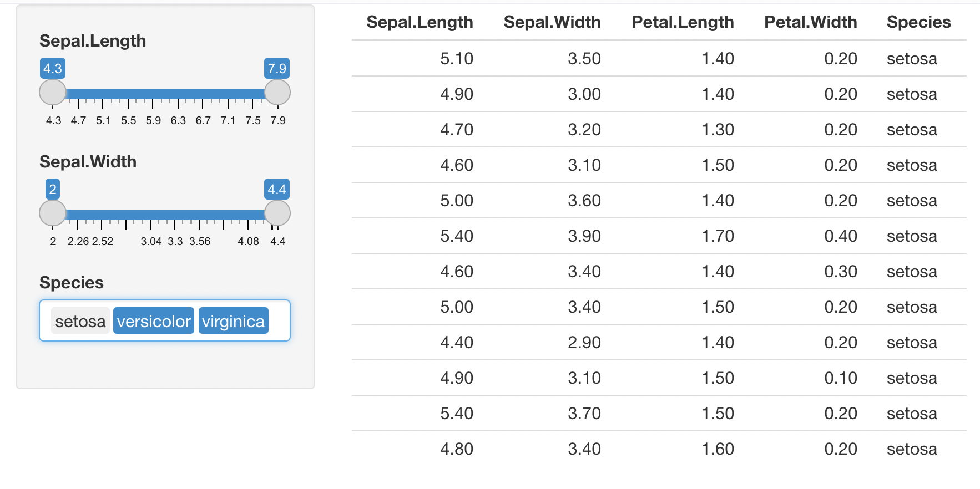Select the Sepal.Length column header
Screen dimensions: 980x489
pyautogui.click(x=419, y=22)
